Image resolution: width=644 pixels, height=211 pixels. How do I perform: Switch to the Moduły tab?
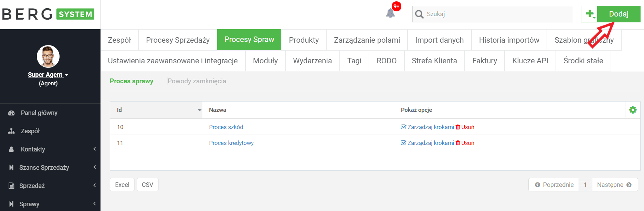pos(265,61)
